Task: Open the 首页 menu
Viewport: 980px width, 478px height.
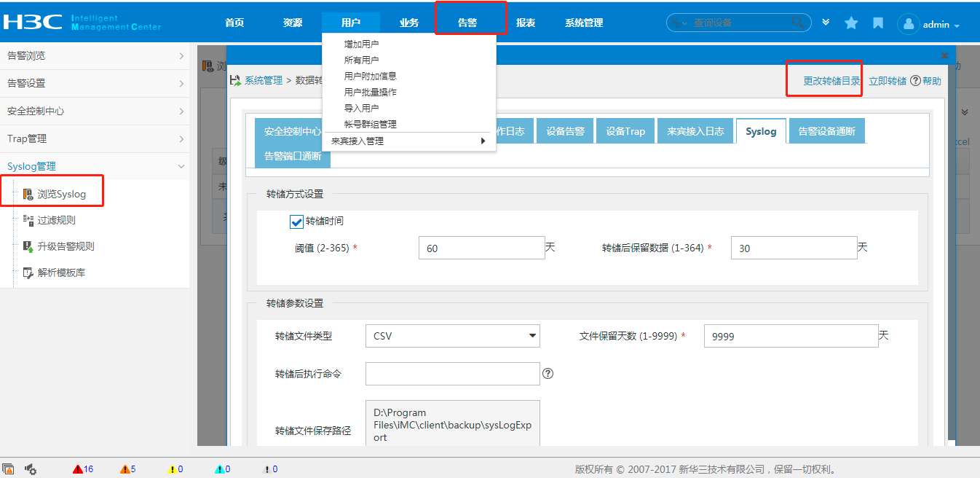Action: click(234, 23)
